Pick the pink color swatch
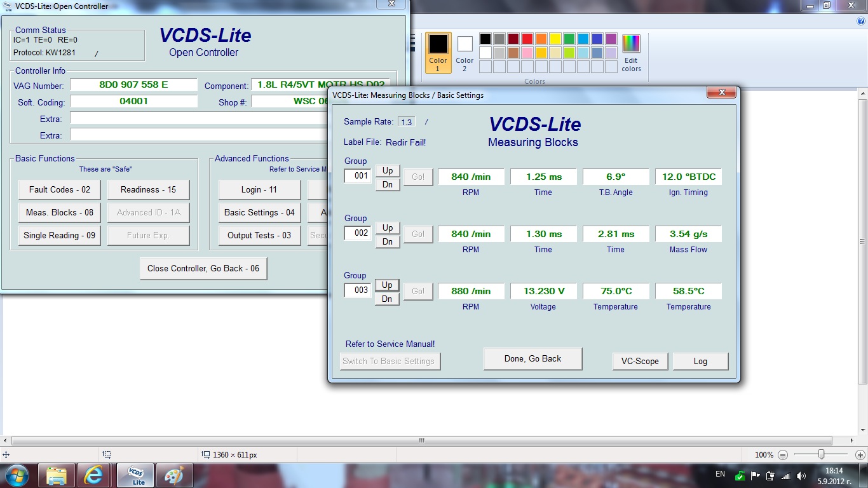The height and width of the screenshot is (488, 868). coord(527,53)
